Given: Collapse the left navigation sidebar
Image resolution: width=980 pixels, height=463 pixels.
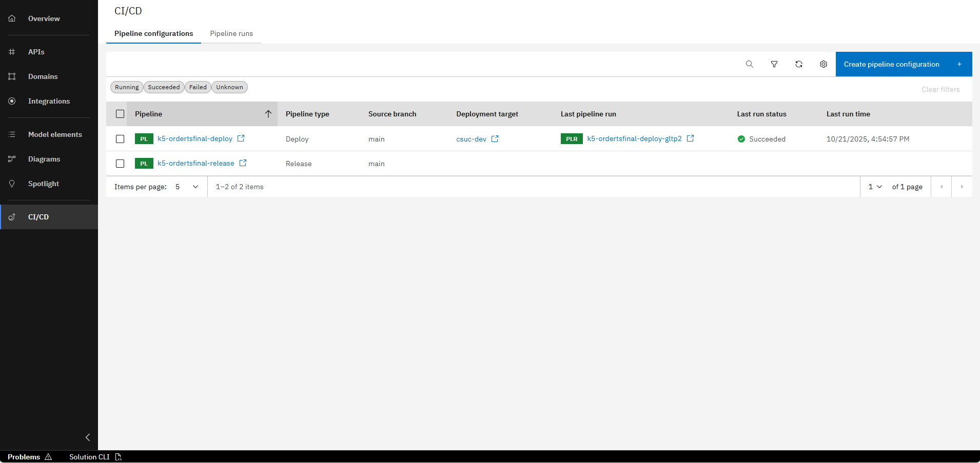Looking at the screenshot, I should (x=87, y=437).
